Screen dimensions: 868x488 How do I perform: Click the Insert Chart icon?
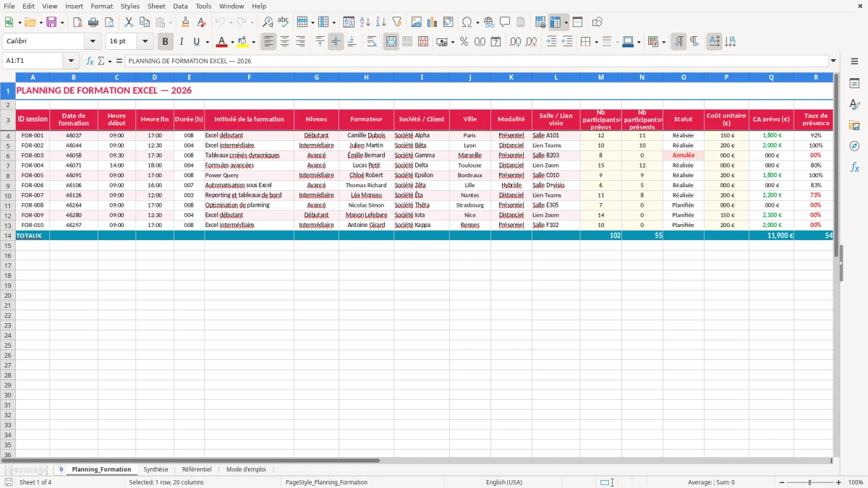click(433, 22)
